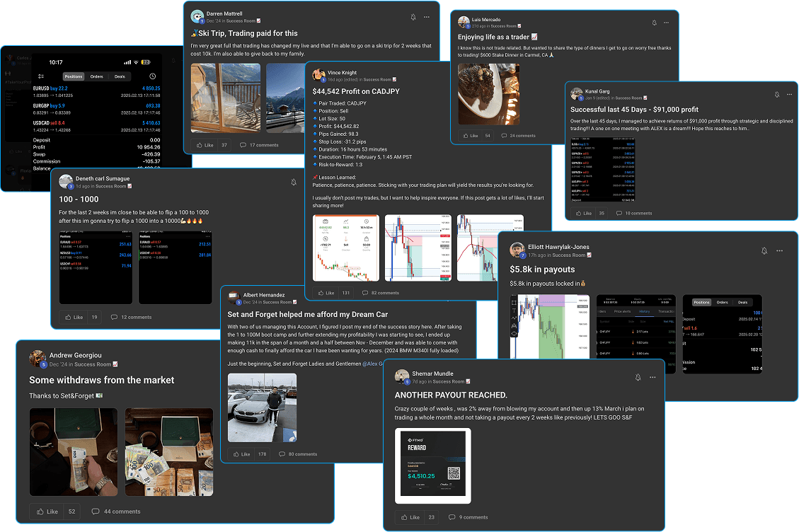The width and height of the screenshot is (799, 532).
Task: Click the bell icon on Elliott Hawrylak-Jones's post
Action: pyautogui.click(x=764, y=250)
